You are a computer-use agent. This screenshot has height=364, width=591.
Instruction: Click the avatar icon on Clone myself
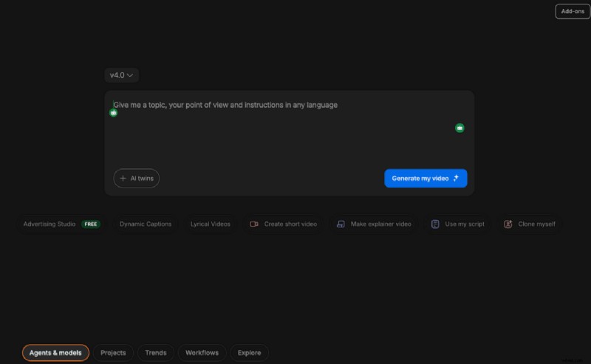[x=508, y=224]
